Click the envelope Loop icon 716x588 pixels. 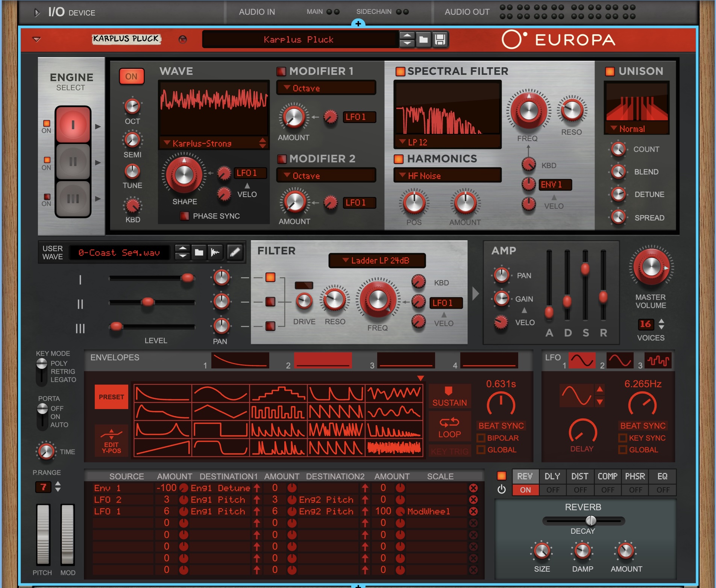[x=449, y=427]
